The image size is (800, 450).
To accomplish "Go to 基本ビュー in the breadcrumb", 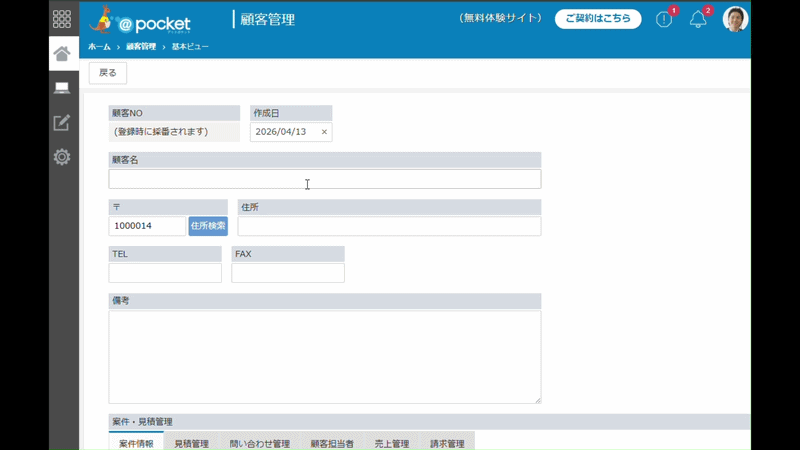I will coord(190,46).
